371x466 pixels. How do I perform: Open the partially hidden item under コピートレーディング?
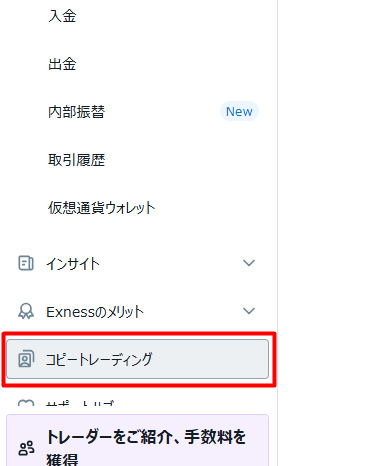click(x=137, y=403)
